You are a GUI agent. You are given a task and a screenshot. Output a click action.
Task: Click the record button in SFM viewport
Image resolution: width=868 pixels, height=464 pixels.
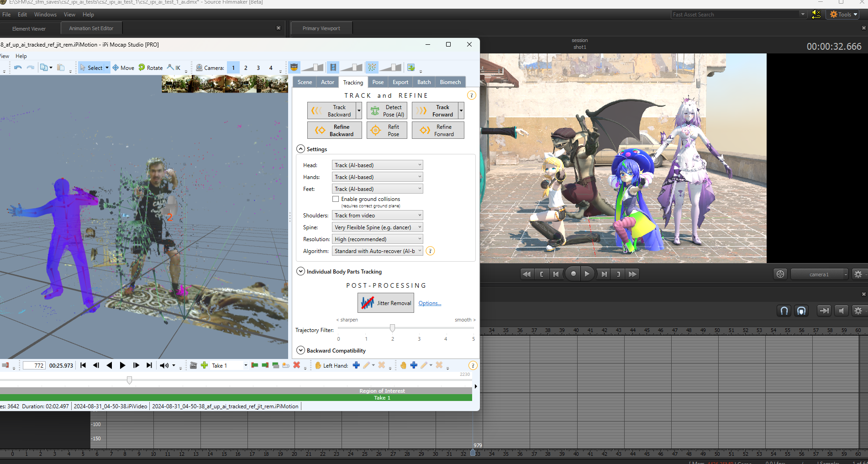click(x=573, y=274)
